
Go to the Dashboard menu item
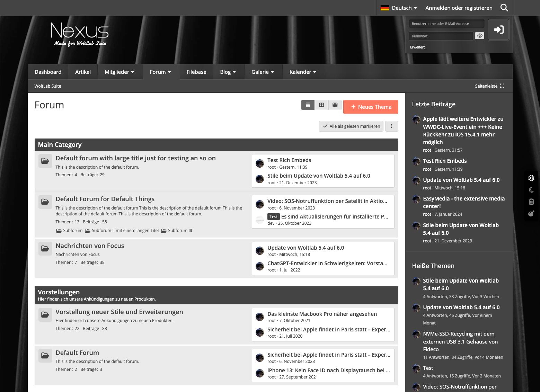48,72
